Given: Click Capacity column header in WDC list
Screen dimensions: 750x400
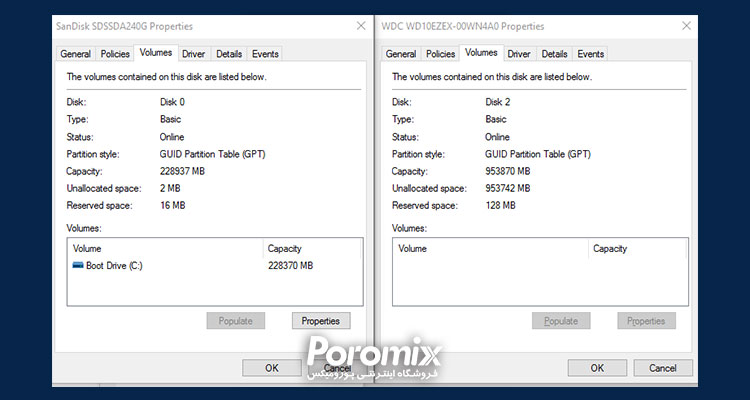Looking at the screenshot, I should tap(636, 248).
